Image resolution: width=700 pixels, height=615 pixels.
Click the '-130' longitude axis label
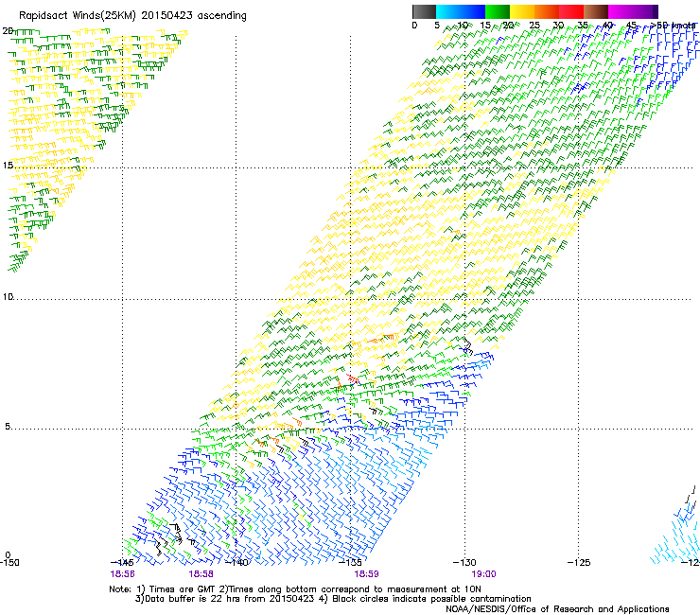tap(464, 562)
